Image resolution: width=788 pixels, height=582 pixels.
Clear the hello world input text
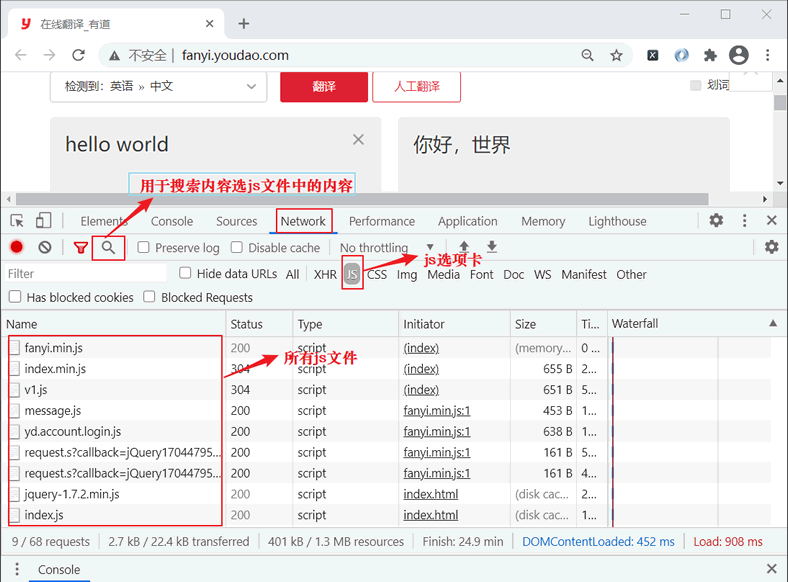pyautogui.click(x=358, y=139)
